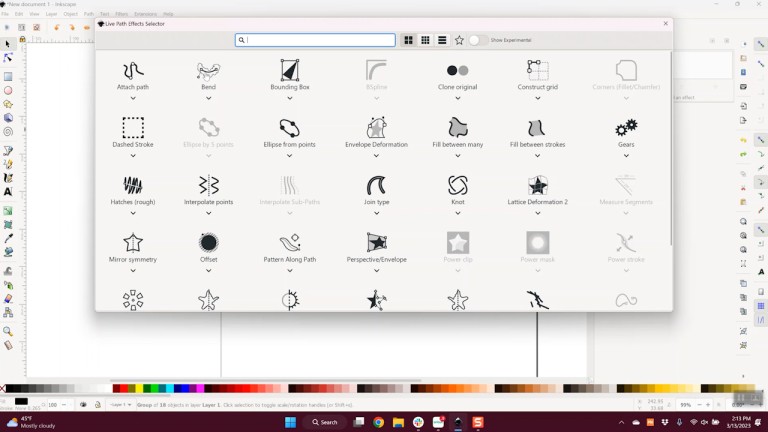Pick the Envelope Deformation effect
The width and height of the screenshot is (768, 432).
[x=376, y=129]
